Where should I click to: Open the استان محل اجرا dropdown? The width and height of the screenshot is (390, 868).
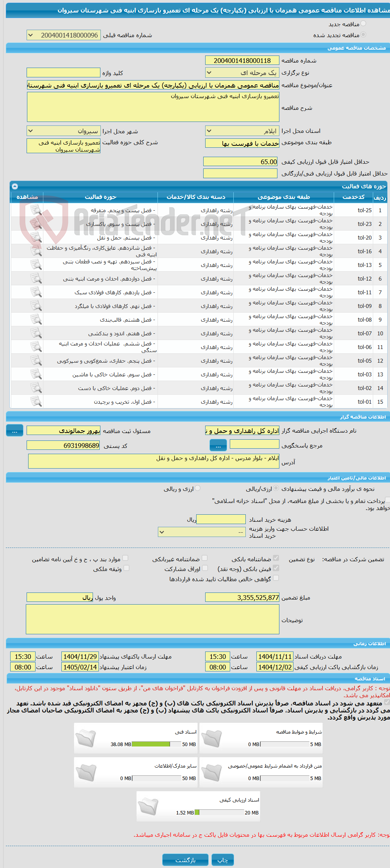point(242,131)
